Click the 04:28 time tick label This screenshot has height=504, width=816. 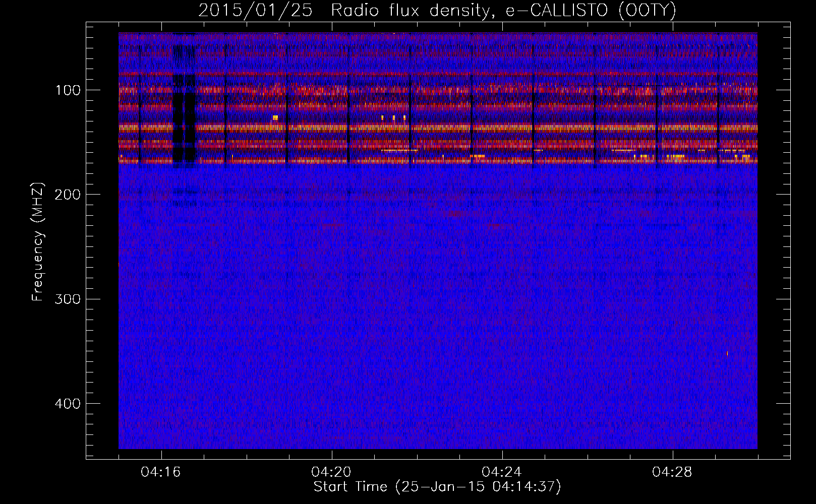coord(672,472)
